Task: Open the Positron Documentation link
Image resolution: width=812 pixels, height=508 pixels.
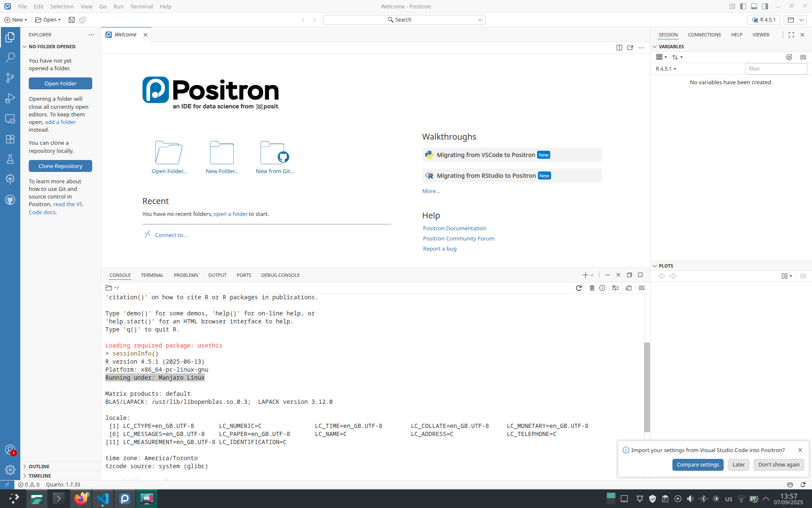Action: [x=454, y=228]
